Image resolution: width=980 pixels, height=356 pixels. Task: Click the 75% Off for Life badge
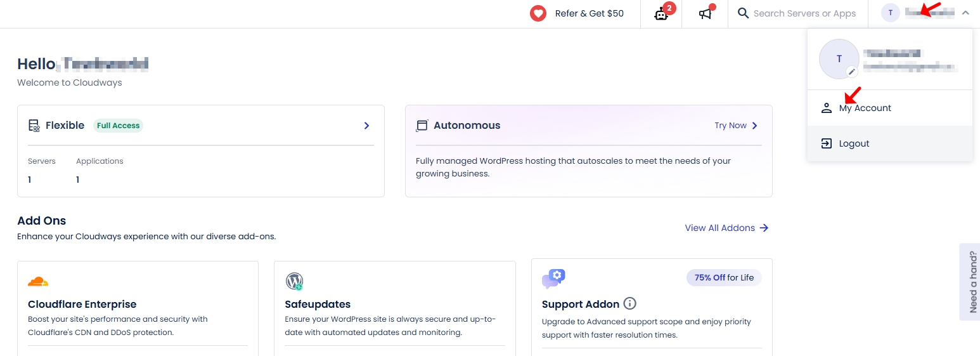coord(724,277)
